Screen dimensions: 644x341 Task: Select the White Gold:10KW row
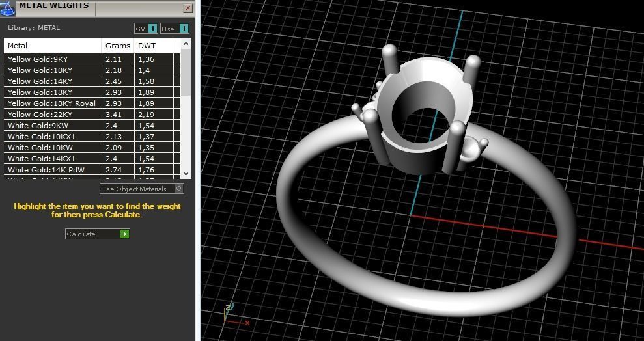click(x=92, y=148)
